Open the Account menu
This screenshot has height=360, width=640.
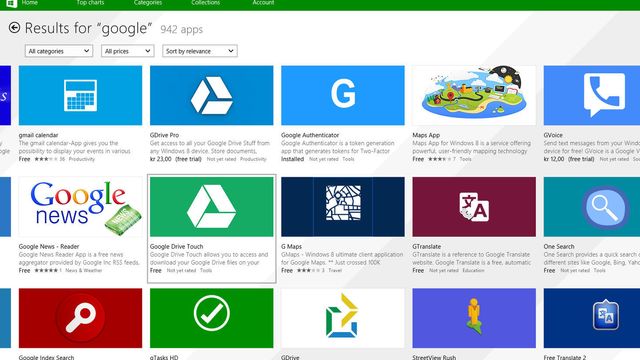[263, 3]
